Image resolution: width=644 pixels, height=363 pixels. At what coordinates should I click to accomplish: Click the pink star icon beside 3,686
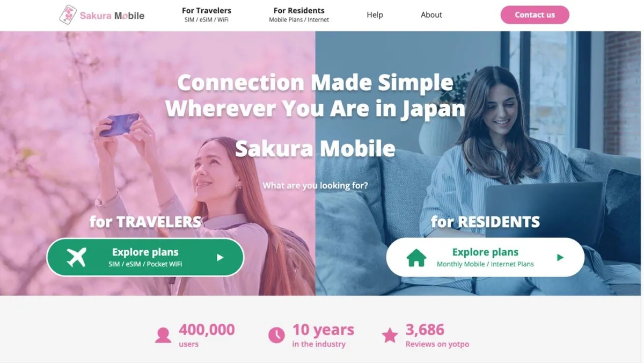(390, 336)
